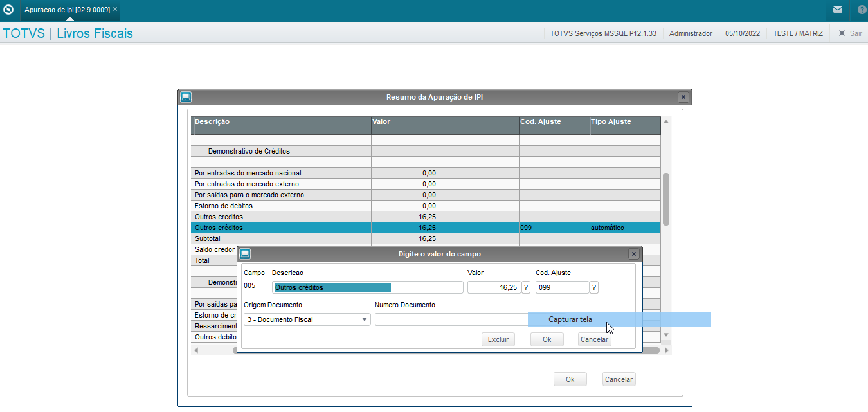Click the Sair link in the header

click(856, 33)
